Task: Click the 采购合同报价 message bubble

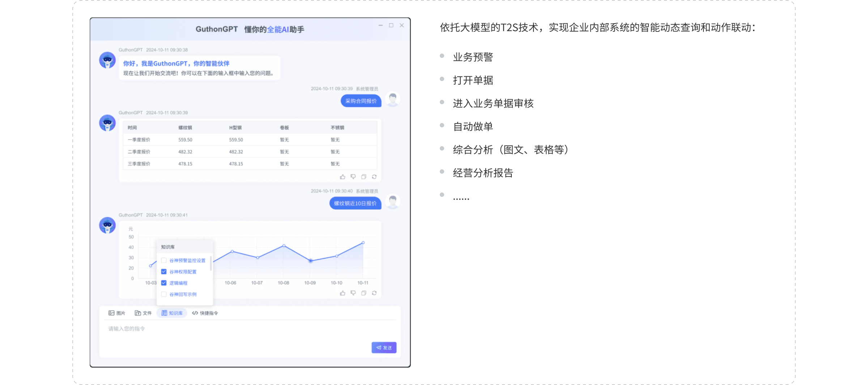Action: pos(361,101)
